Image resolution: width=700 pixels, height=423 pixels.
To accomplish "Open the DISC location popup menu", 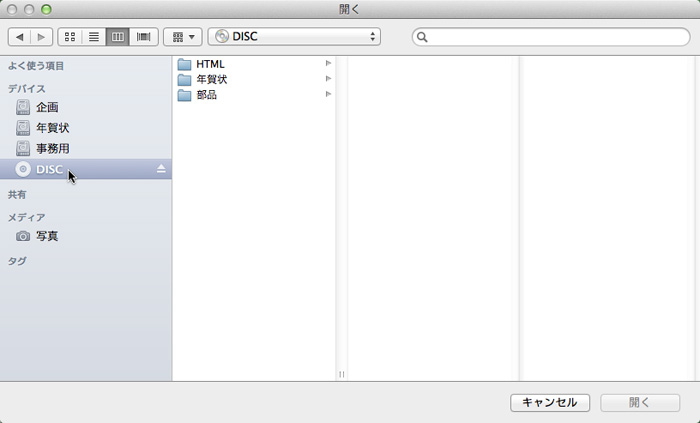I will [x=294, y=37].
